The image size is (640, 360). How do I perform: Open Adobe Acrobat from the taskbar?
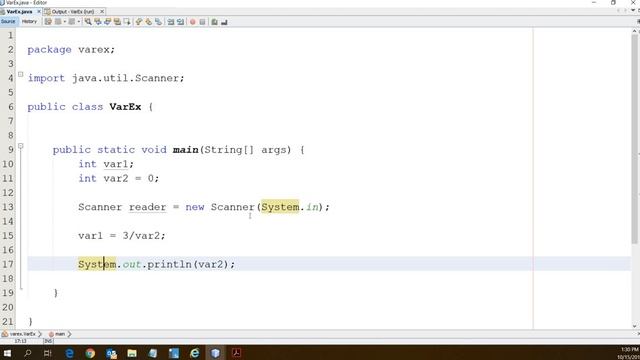(236, 353)
